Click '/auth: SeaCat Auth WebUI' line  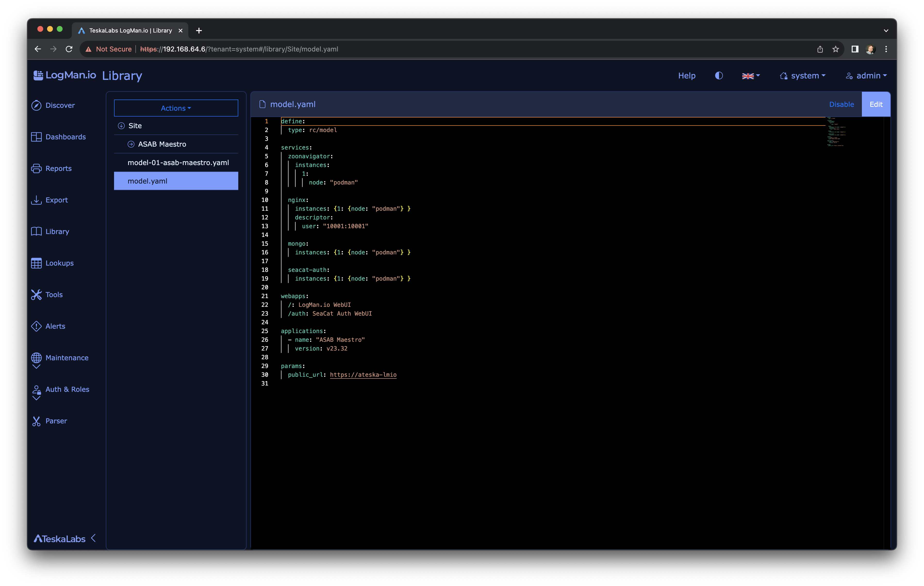tap(330, 314)
